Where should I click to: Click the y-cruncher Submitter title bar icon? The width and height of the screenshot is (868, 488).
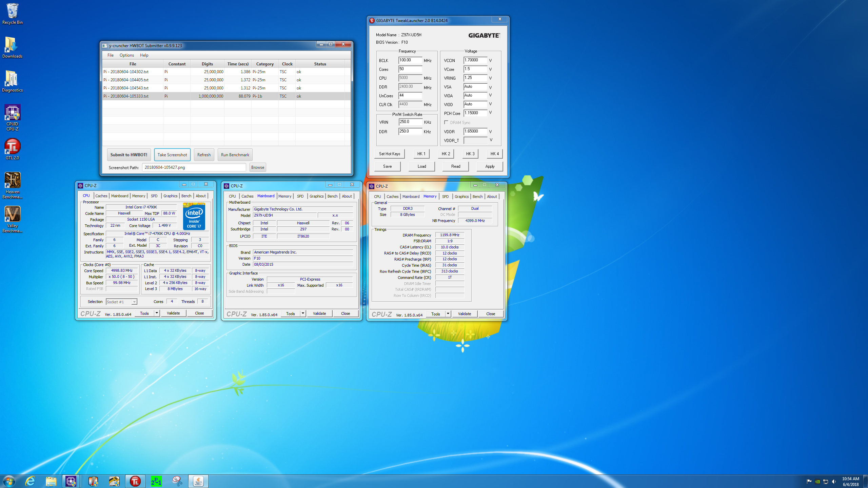point(105,46)
